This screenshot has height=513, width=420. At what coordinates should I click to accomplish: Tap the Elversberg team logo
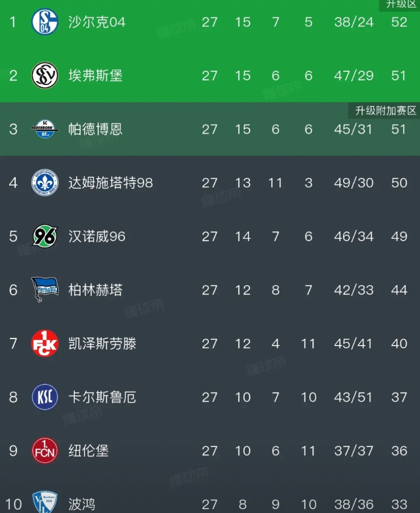point(45,75)
